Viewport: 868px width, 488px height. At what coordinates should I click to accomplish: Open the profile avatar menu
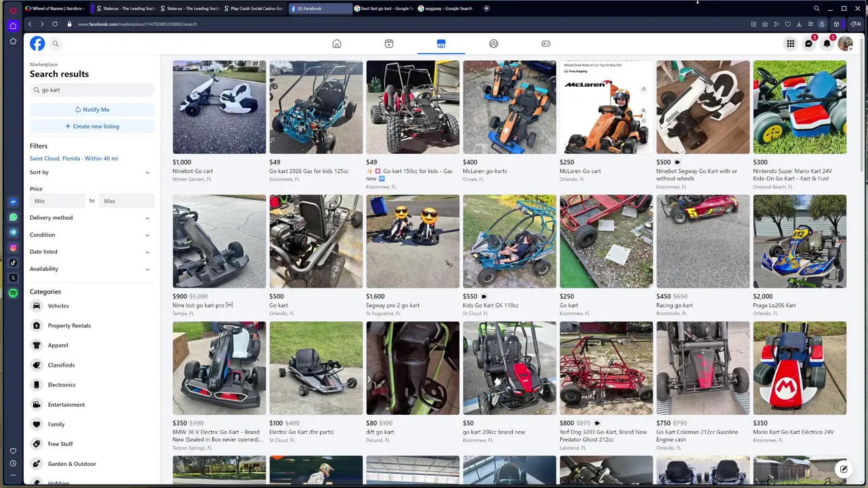pos(845,43)
